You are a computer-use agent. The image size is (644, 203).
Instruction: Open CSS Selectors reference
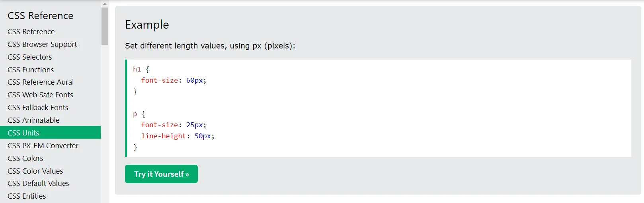coord(30,57)
